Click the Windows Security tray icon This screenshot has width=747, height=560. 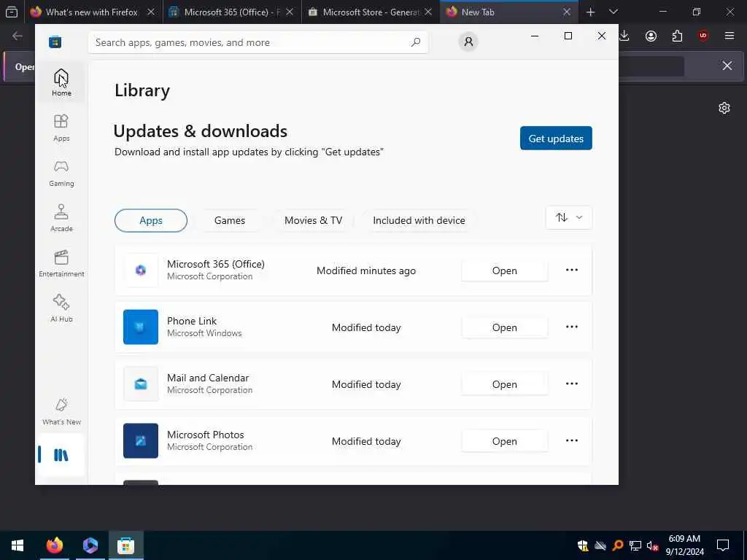(x=583, y=545)
